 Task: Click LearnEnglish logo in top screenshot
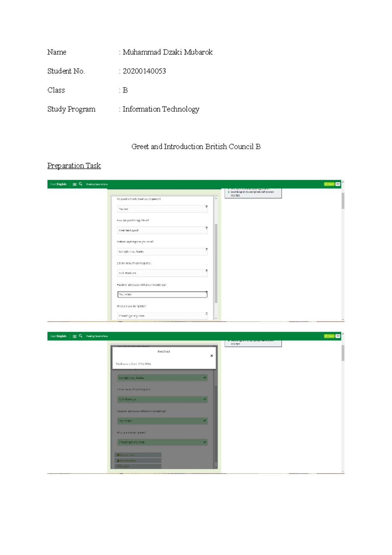point(58,184)
